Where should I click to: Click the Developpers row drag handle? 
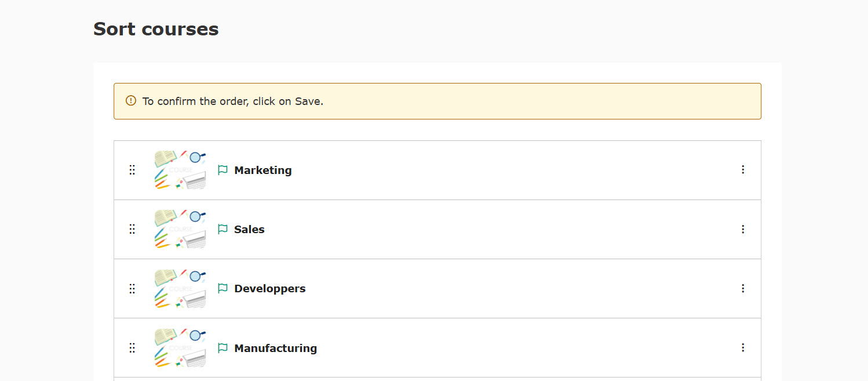(x=132, y=288)
